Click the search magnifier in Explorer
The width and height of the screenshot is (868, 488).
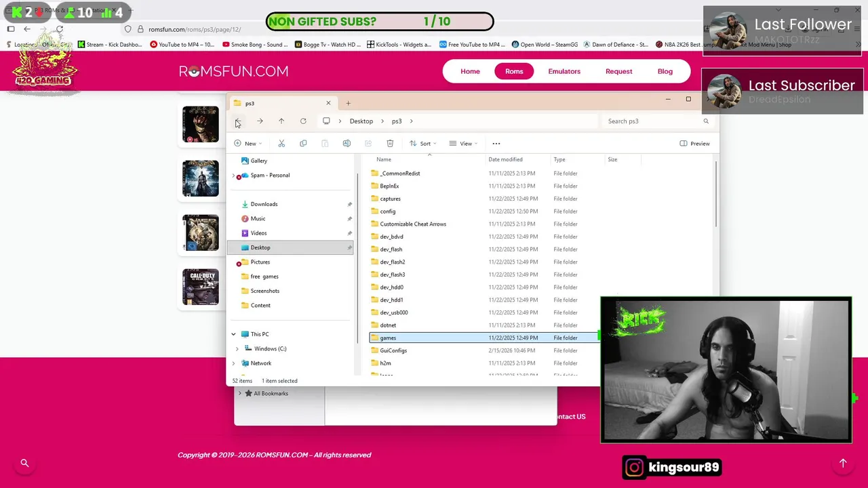click(706, 121)
